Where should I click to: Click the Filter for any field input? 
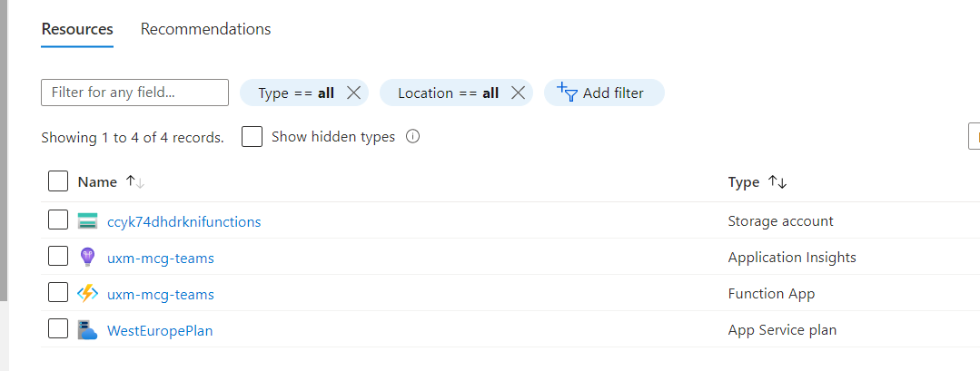tap(134, 93)
